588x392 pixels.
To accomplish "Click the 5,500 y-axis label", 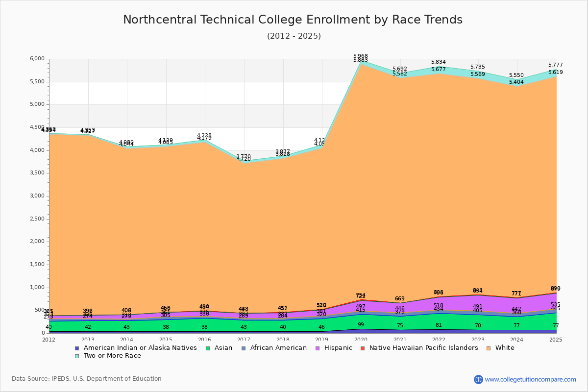I will [x=37, y=82].
